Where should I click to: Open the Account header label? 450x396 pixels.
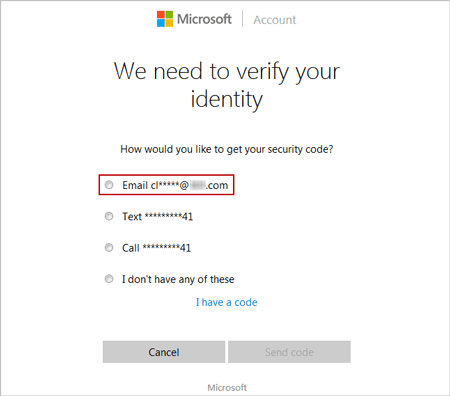click(275, 20)
